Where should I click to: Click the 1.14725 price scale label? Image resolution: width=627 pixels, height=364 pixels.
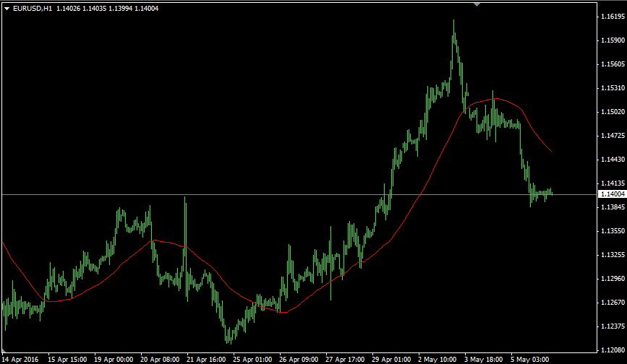[613, 136]
